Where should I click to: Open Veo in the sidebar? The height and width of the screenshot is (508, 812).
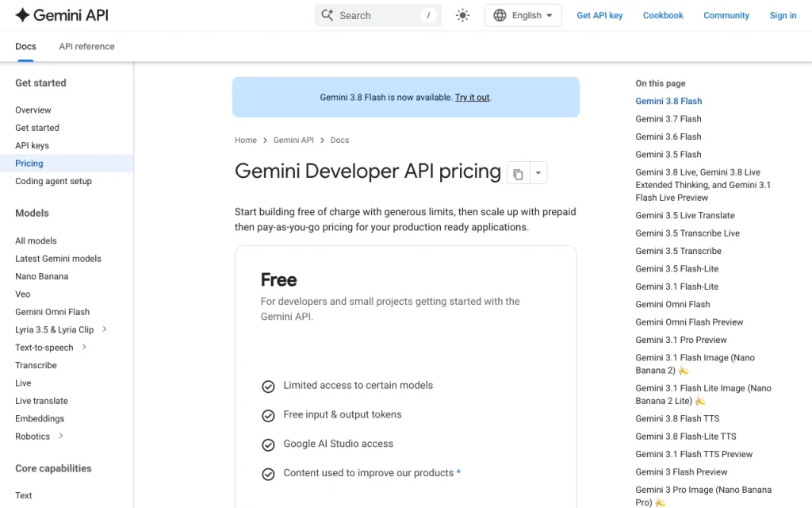[x=23, y=294]
